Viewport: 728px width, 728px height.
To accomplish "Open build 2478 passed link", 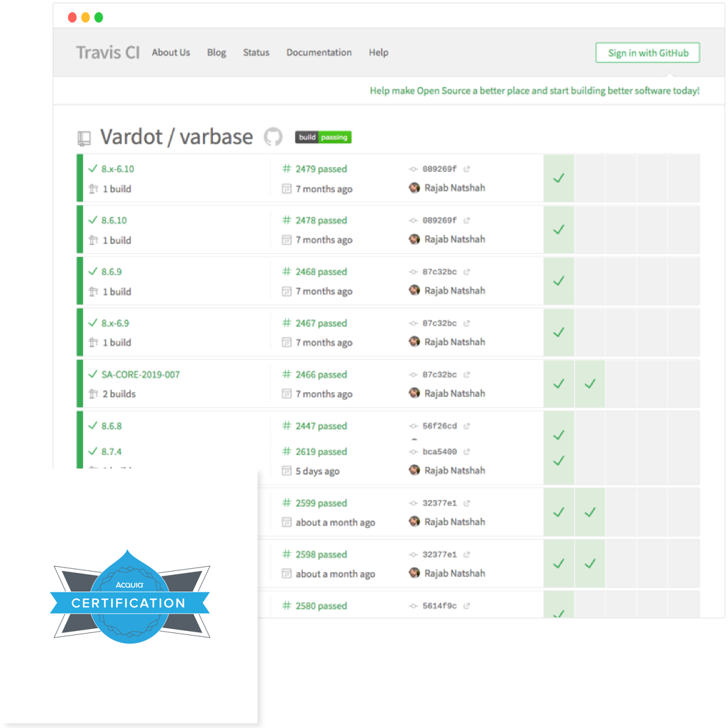I will (x=321, y=220).
